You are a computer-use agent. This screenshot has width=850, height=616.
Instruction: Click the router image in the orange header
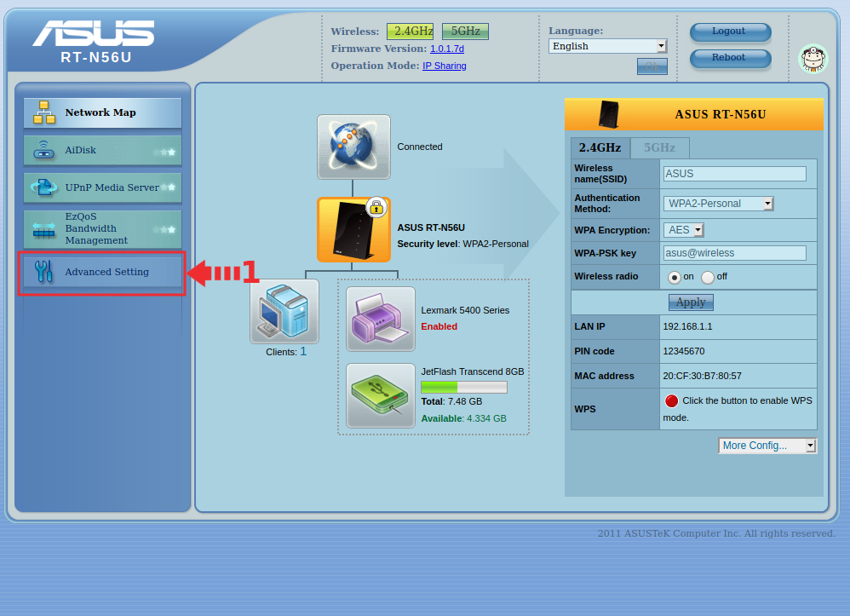[x=608, y=114]
